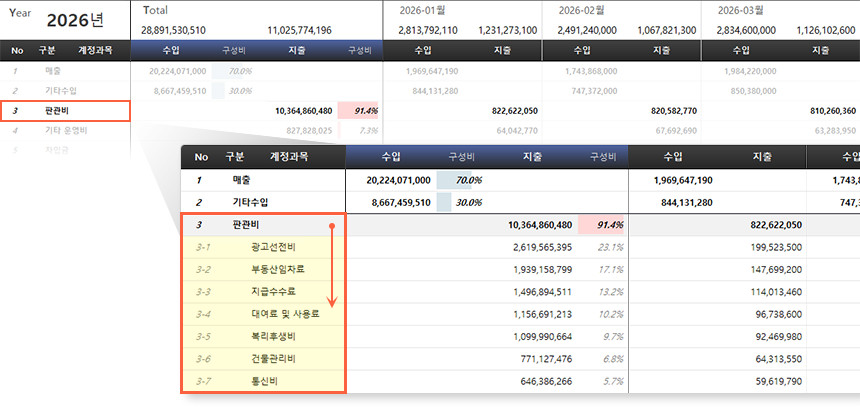Click the 10,364,860,480 expense value in enlarged panel

click(534, 225)
